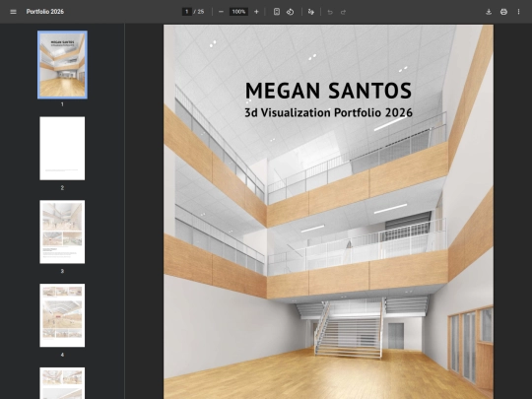Click the redo arrow icon
The image size is (532, 399).
tap(344, 12)
